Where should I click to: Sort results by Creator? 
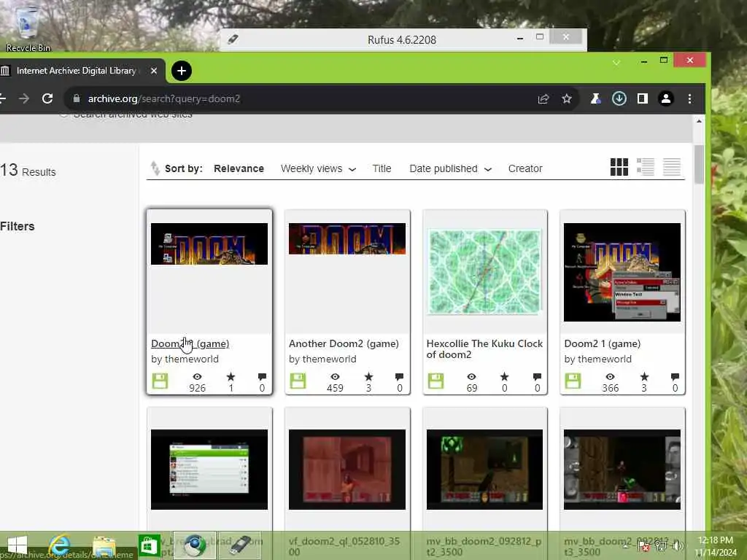[x=525, y=168]
